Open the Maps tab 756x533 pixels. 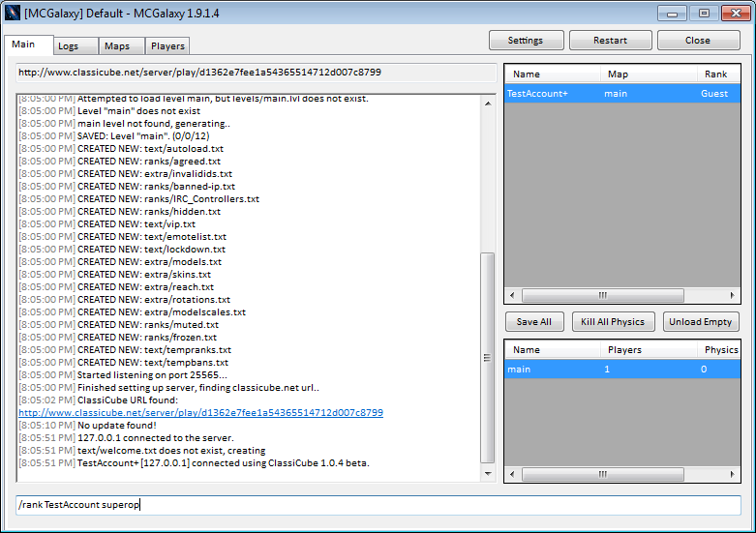121,46
